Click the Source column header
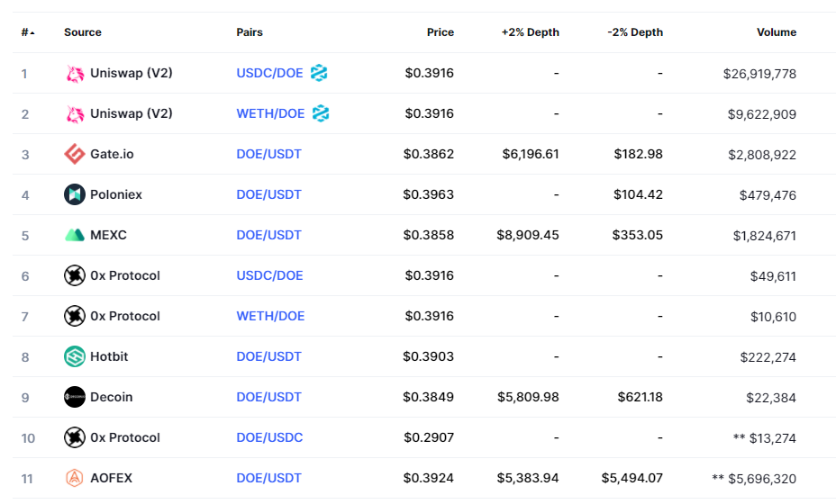This screenshot has width=836, height=504. pos(83,32)
